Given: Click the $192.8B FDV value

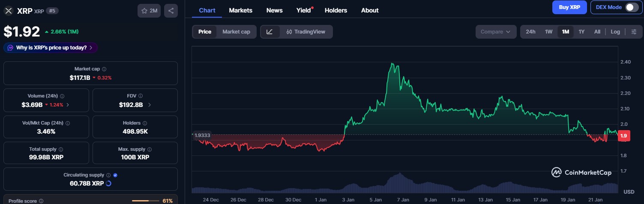Looking at the screenshot, I should tap(132, 105).
